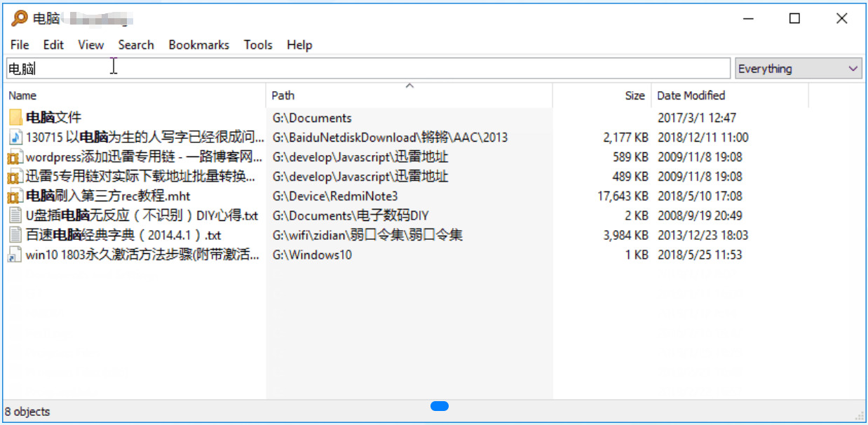Click the mht icon of 电脑刷入第三方rec教程
Image resolution: width=868 pixels, height=425 pixels.
(15, 196)
